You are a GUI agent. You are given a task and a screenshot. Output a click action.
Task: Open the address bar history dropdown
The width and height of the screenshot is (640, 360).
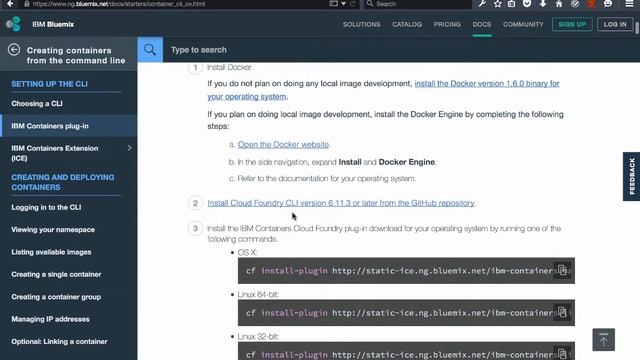343,4
